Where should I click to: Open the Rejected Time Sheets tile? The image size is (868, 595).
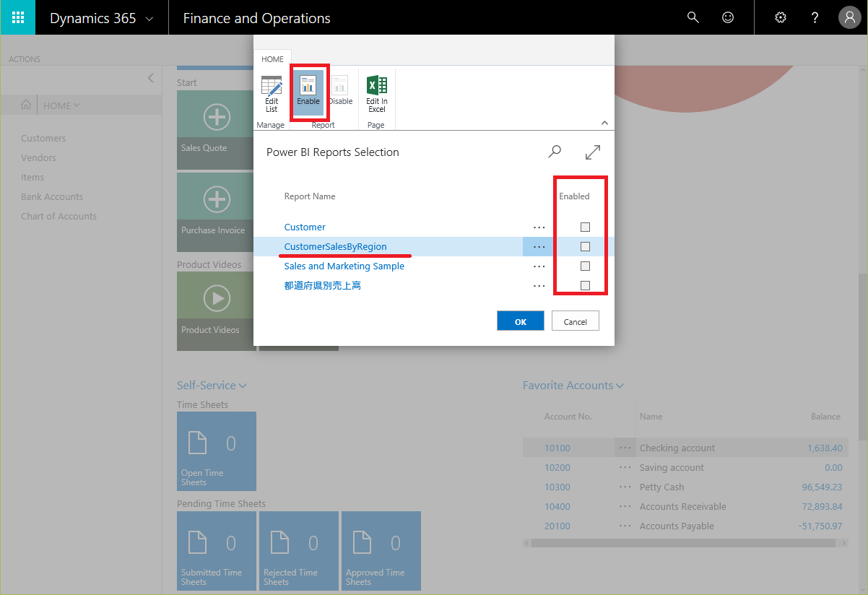(x=299, y=551)
